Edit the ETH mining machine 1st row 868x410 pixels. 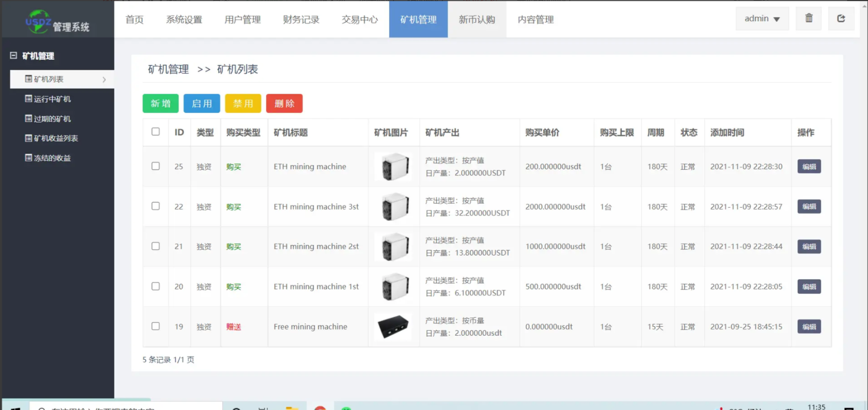click(809, 287)
